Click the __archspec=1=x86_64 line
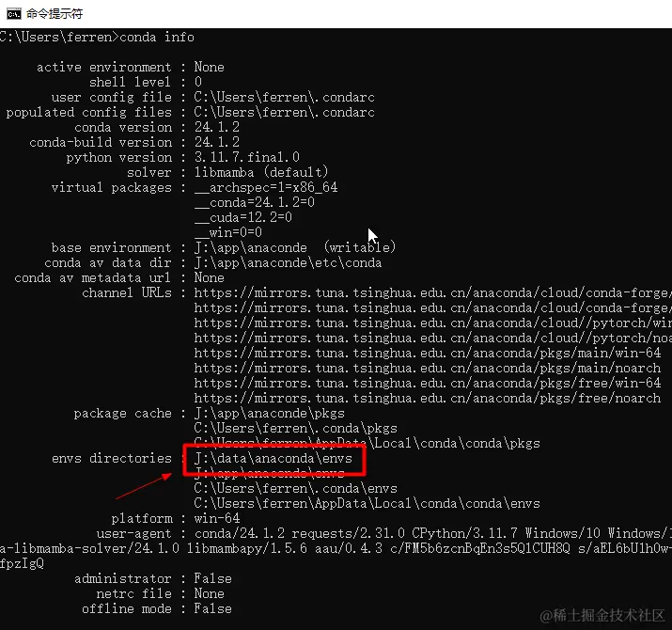The height and width of the screenshot is (630, 672). [266, 187]
